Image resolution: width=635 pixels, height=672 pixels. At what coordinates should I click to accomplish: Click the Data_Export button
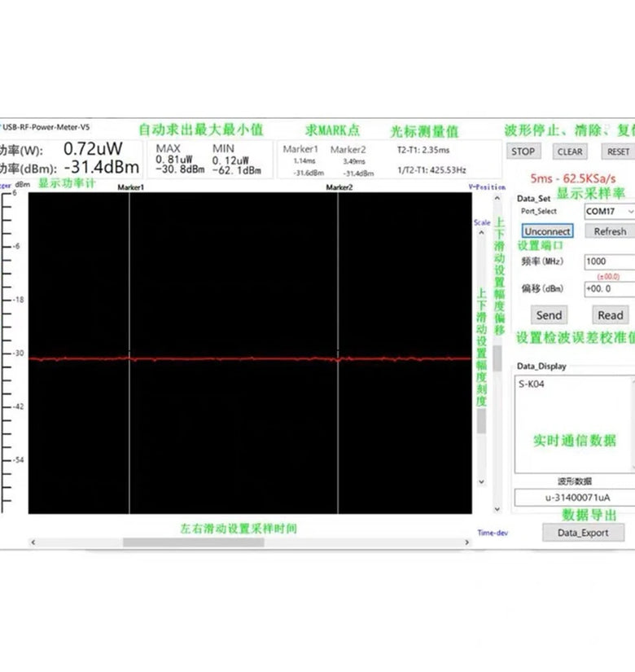pos(583,533)
